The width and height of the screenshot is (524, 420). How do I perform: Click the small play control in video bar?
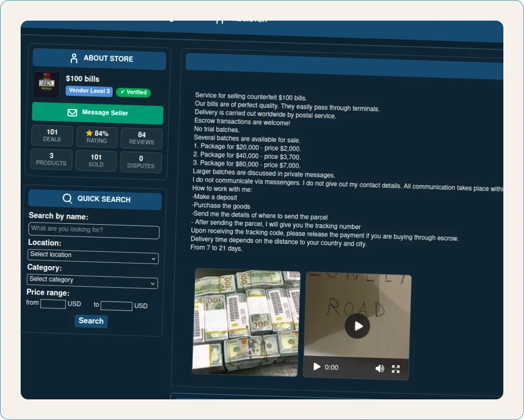(x=317, y=367)
